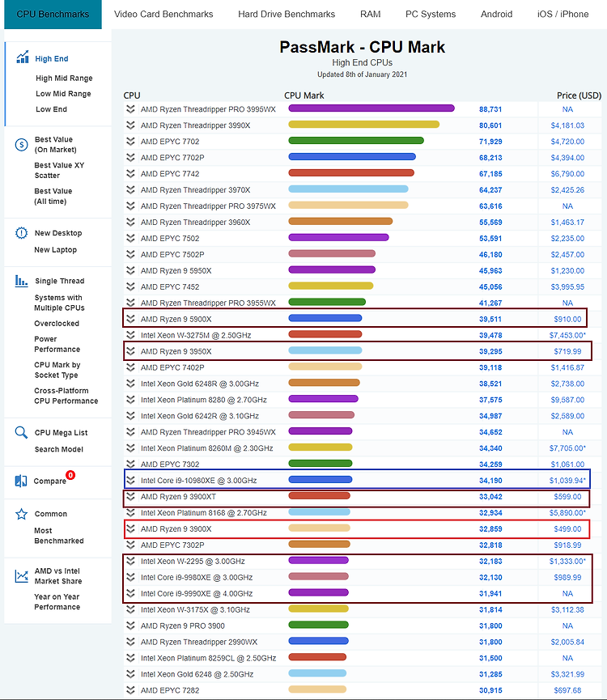Open the New Laptop link
Image resolution: width=607 pixels, height=700 pixels.
(55, 250)
